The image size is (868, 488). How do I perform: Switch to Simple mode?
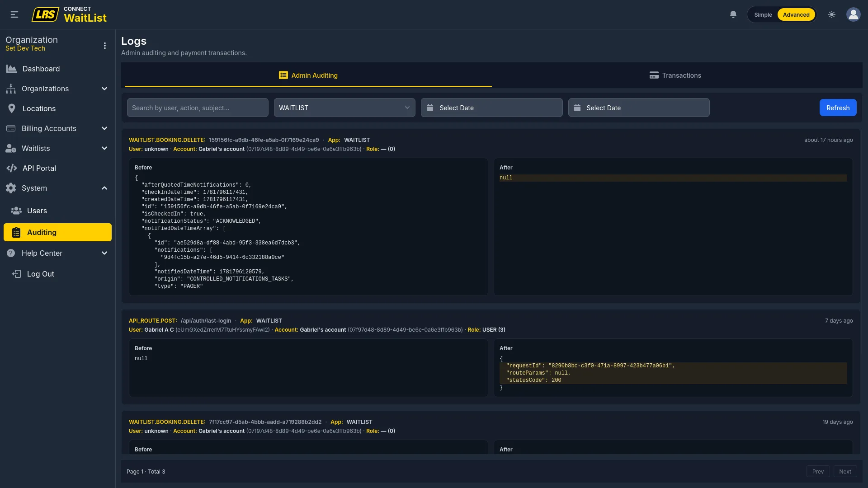coord(763,14)
